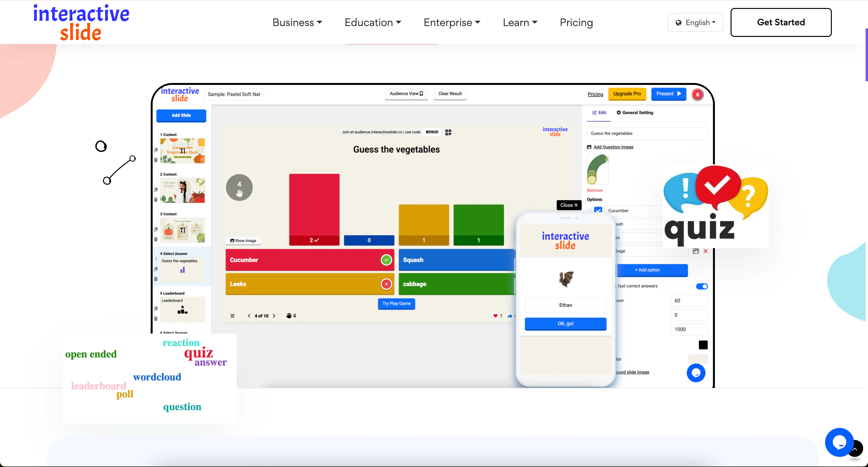Click the Try Play Game button
The width and height of the screenshot is (868, 467).
[x=396, y=304]
